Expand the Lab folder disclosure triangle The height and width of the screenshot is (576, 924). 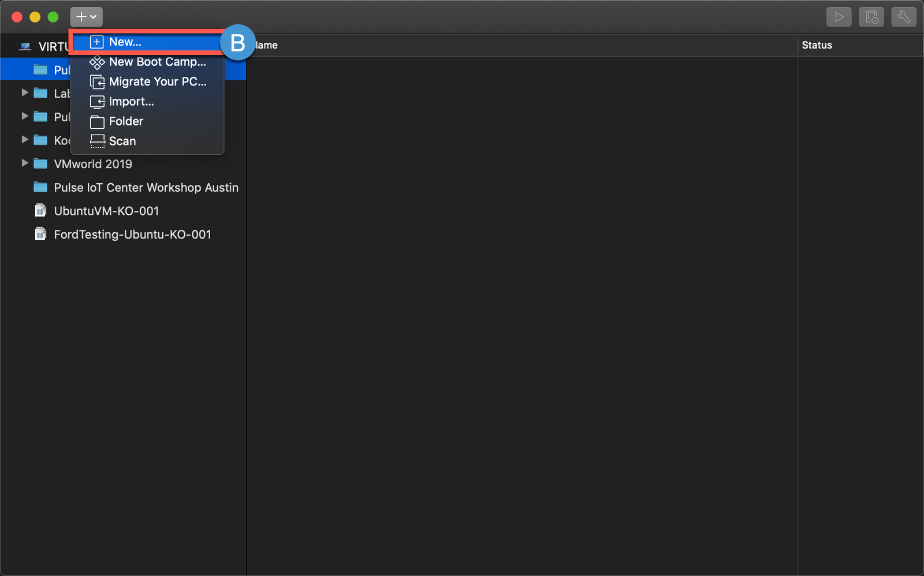[x=25, y=93]
